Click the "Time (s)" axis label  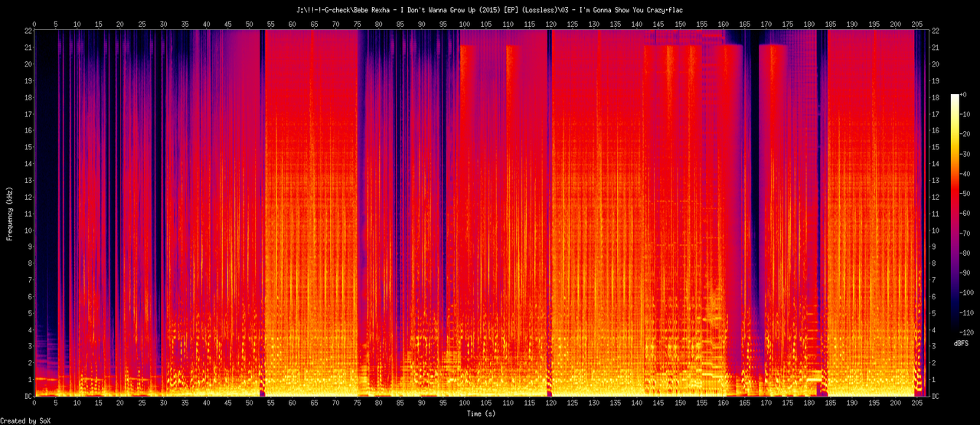coord(482,414)
